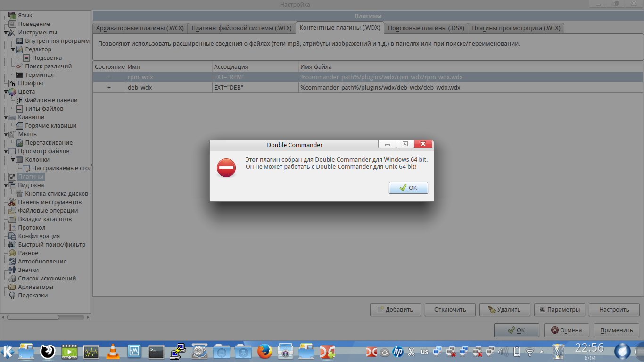
Task: Click the Подсказки lightbulb icon
Action: [x=12, y=296]
